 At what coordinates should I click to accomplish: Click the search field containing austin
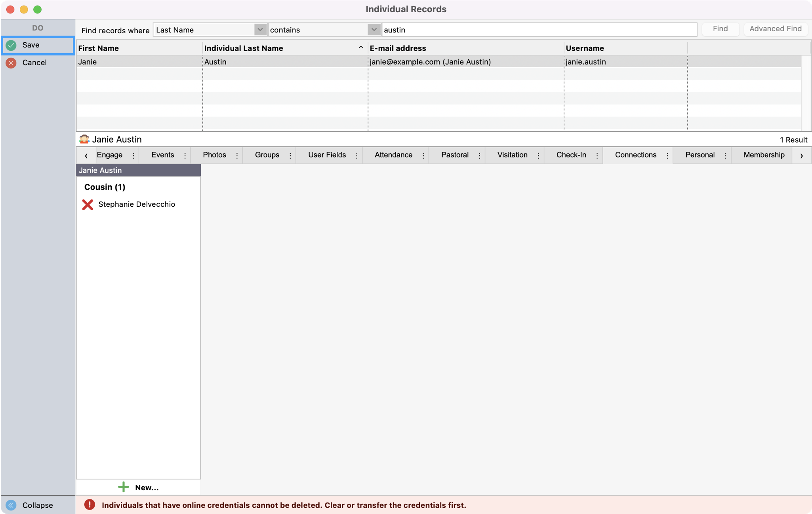[539, 30]
